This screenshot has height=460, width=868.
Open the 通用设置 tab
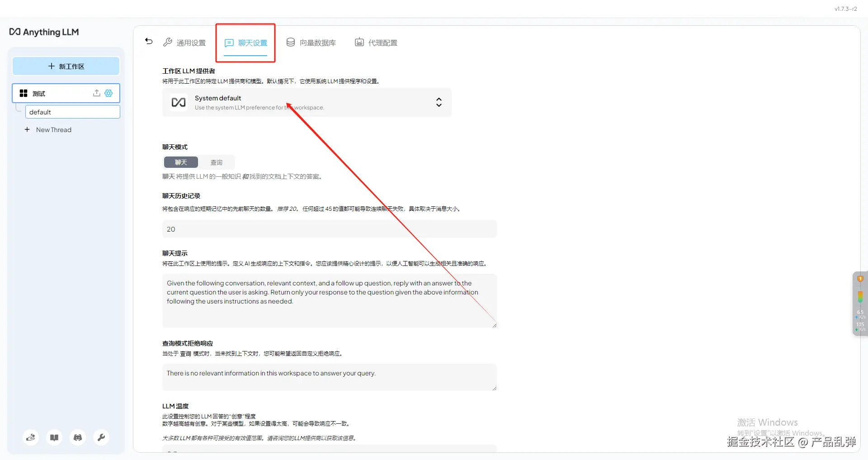[184, 43]
